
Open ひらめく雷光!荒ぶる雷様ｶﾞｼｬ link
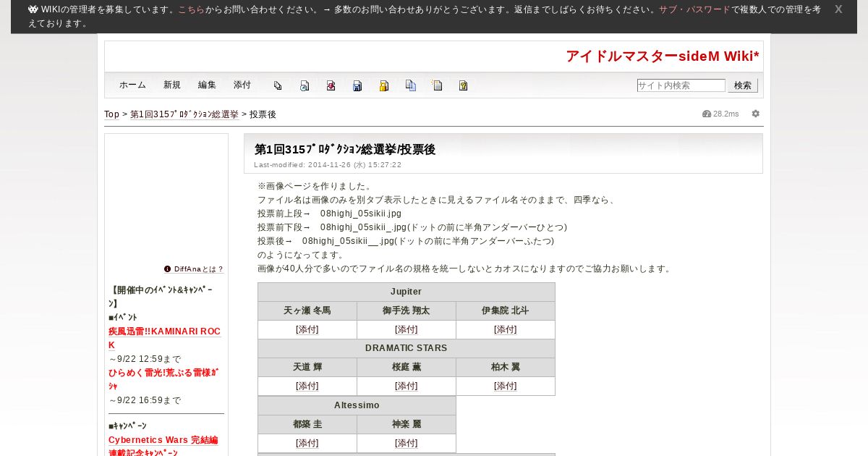163,379
